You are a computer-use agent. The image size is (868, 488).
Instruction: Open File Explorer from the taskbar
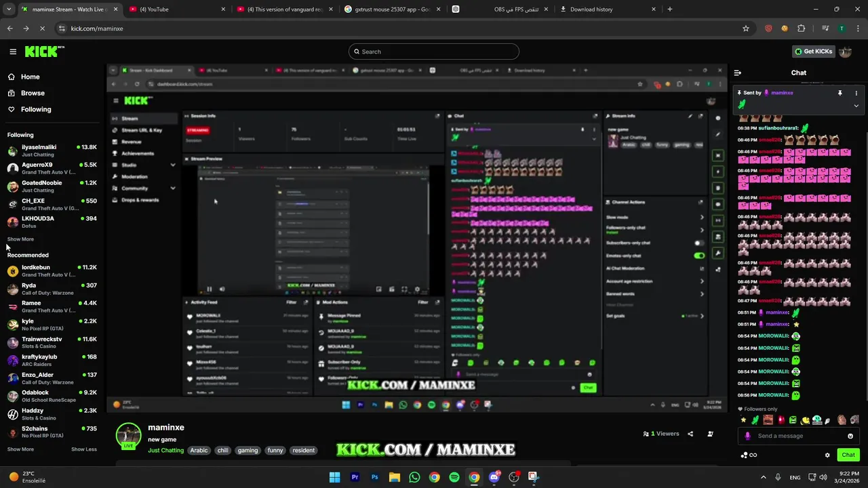tap(395, 477)
